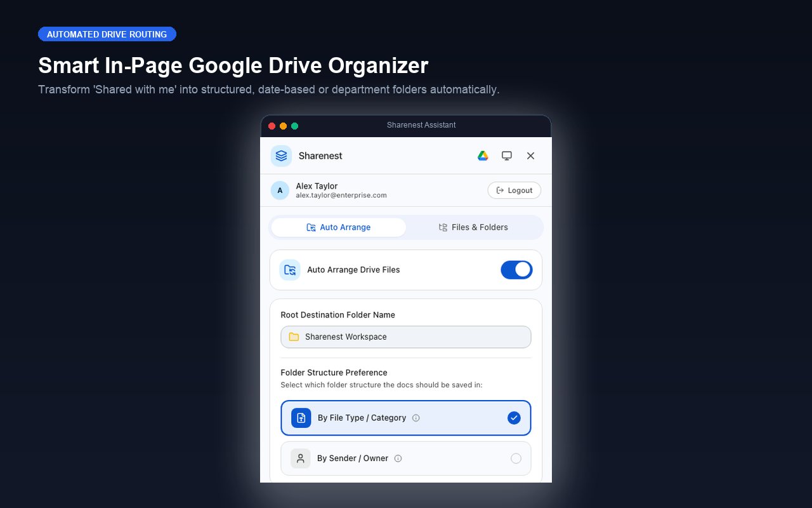
Task: Switch to the Auto Arrange tab
Action: 339,227
